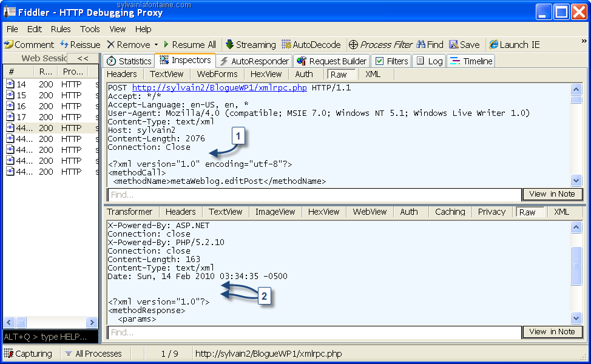This screenshot has width=591, height=364.
Task: Switch to the Statistics tab
Action: [x=129, y=61]
